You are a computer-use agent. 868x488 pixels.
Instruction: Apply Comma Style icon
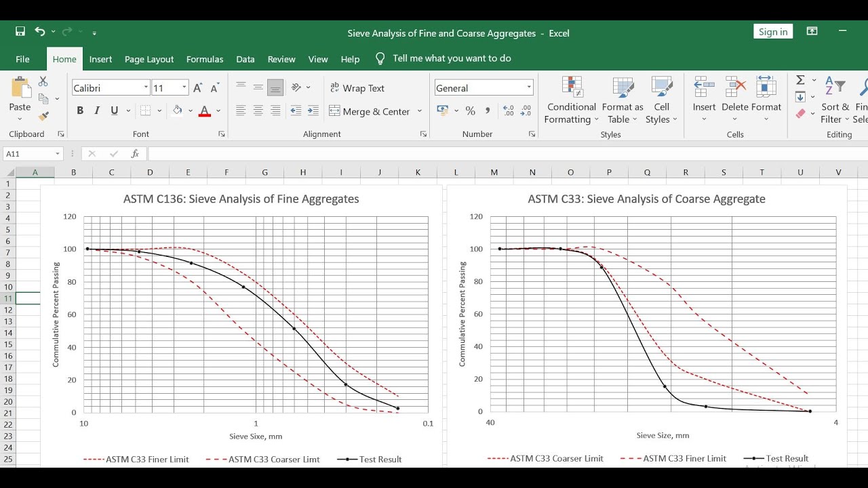[x=488, y=110]
